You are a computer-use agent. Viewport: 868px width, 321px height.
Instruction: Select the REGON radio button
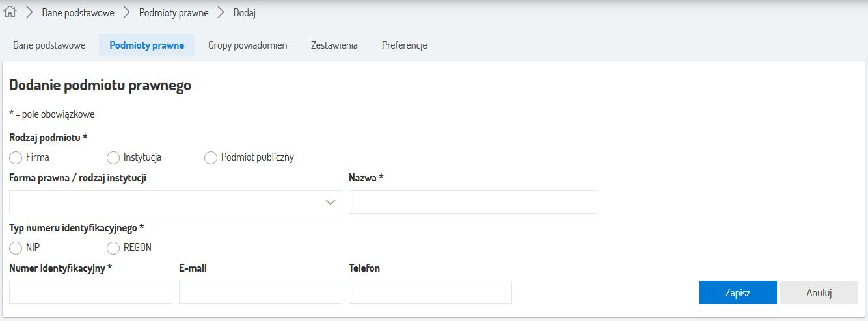[x=113, y=248]
